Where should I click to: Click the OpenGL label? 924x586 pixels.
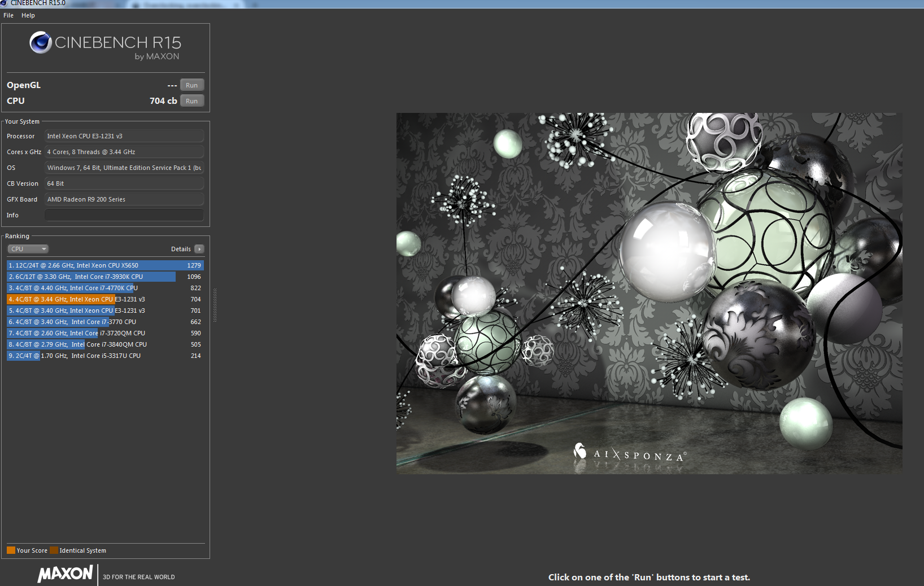click(24, 85)
